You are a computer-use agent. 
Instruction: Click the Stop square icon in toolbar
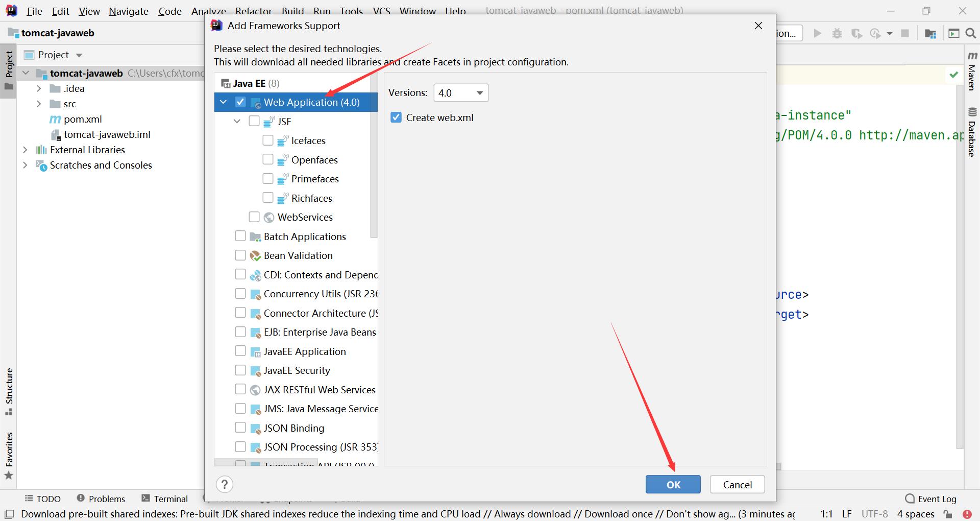(905, 33)
